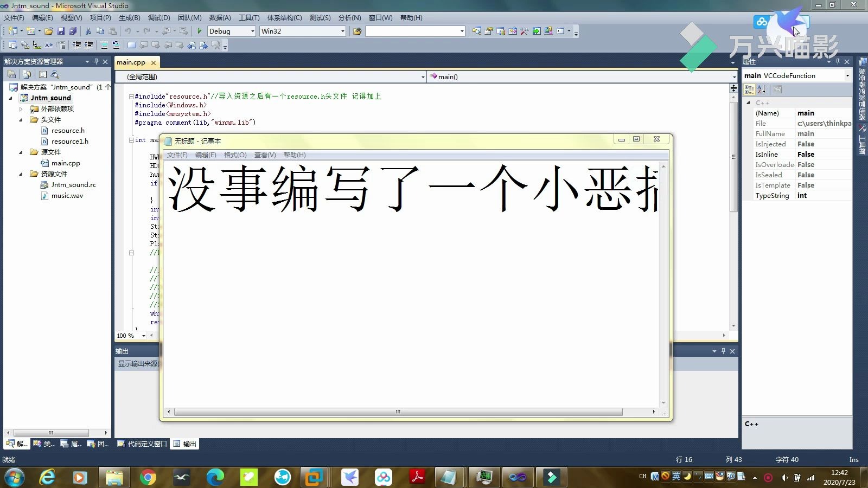Open the main() member dropdown
868x488 pixels.
tap(735, 77)
